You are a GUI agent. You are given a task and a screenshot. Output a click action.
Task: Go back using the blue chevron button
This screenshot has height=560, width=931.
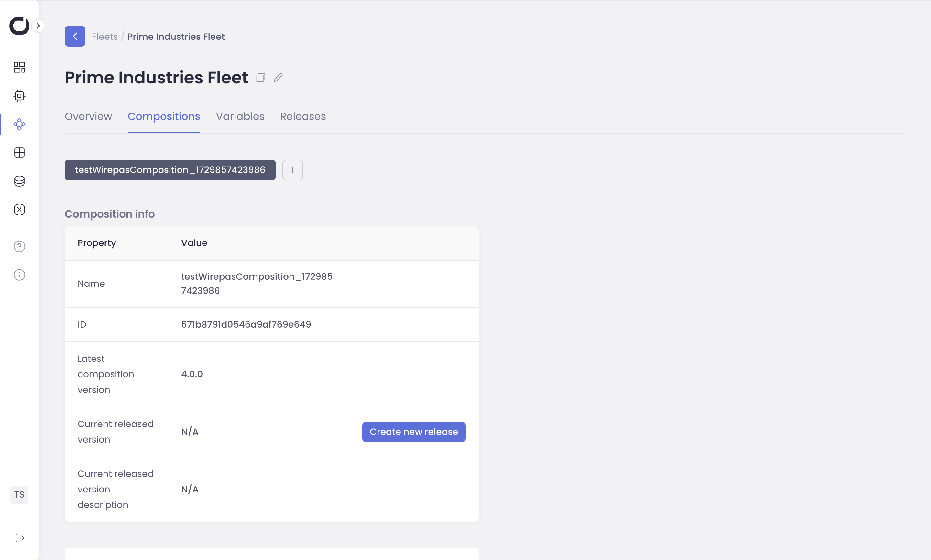(x=75, y=36)
